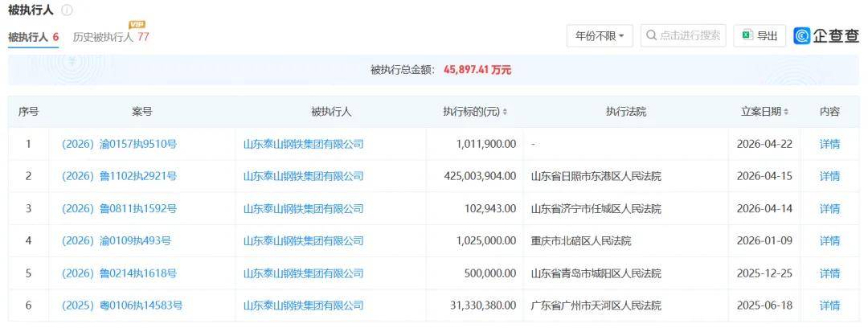Image resolution: width=868 pixels, height=328 pixels.
Task: Click the Excel icon on 导出 button
Action: point(748,35)
